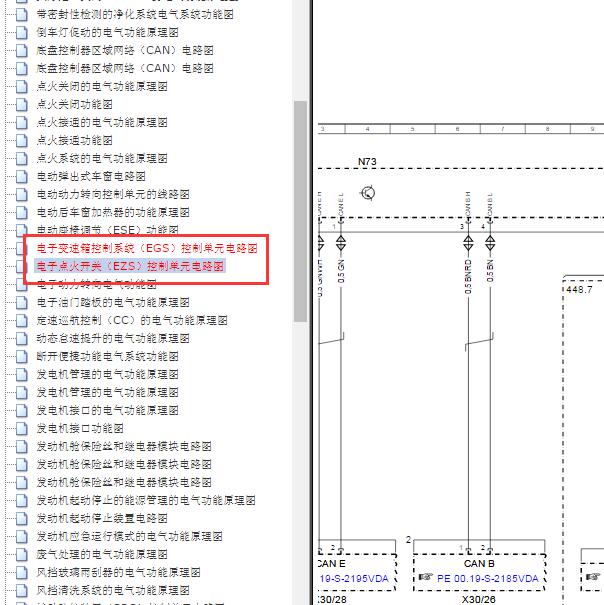Image resolution: width=604 pixels, height=605 pixels.
Task: Open 风挡玻璃雨刮器的电气功能原理图
Action: tap(118, 573)
